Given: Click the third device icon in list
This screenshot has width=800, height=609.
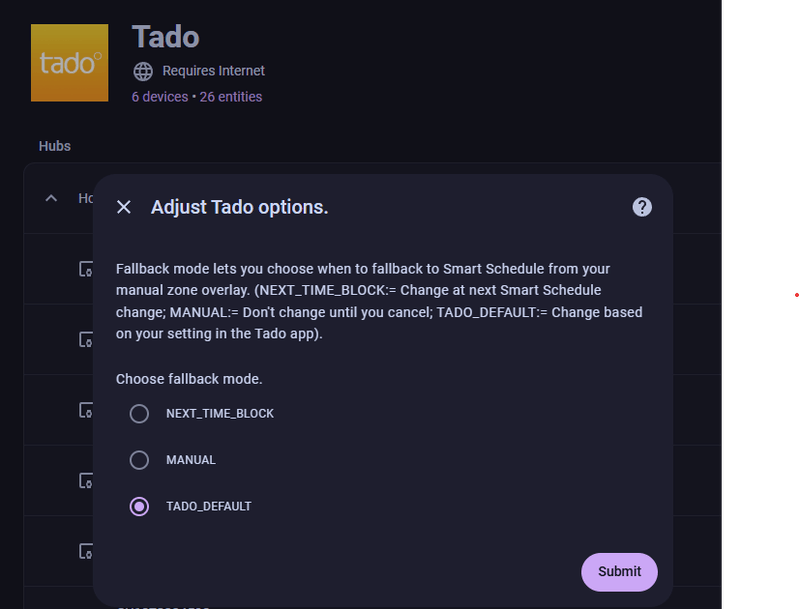Looking at the screenshot, I should point(86,410).
